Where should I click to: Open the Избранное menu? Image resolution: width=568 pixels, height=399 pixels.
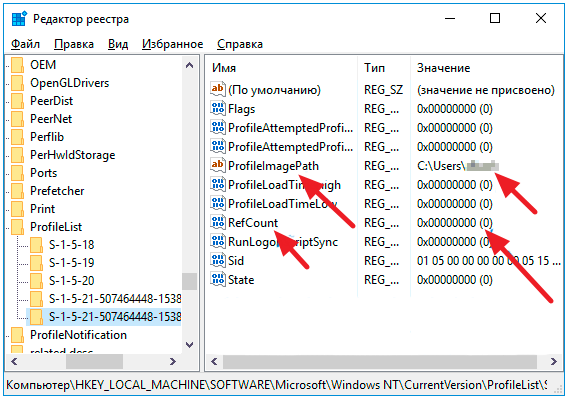tap(172, 44)
